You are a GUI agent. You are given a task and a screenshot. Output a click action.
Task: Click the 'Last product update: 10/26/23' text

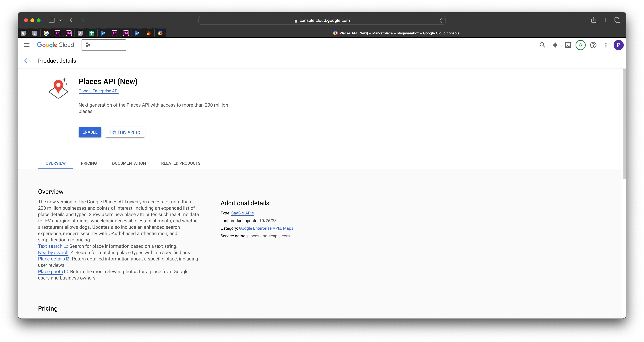click(x=248, y=221)
